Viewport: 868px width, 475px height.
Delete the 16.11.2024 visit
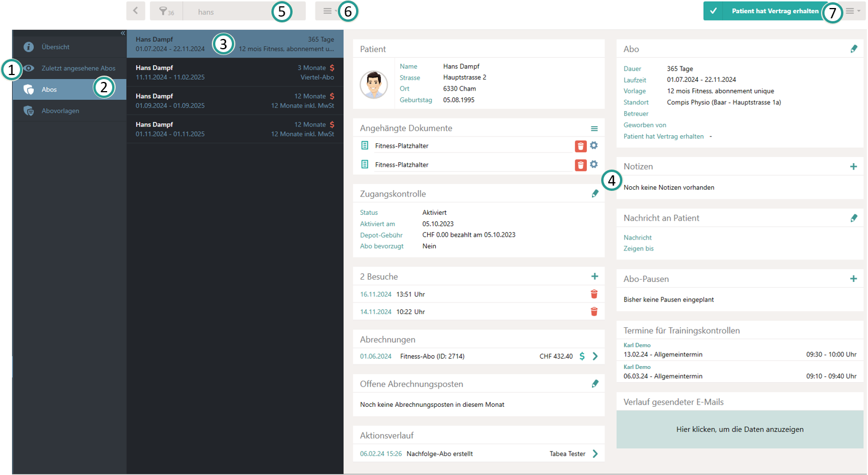(x=594, y=294)
